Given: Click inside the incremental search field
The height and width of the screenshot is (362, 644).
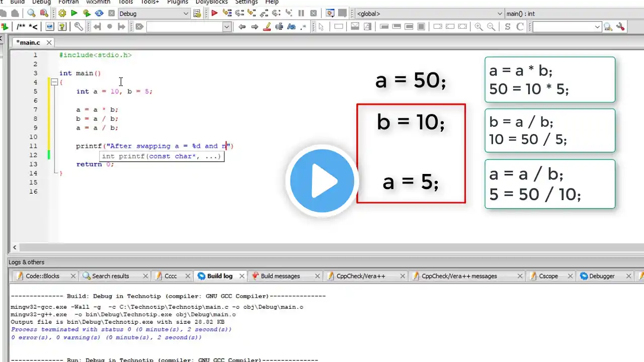Looking at the screenshot, I should (x=184, y=27).
